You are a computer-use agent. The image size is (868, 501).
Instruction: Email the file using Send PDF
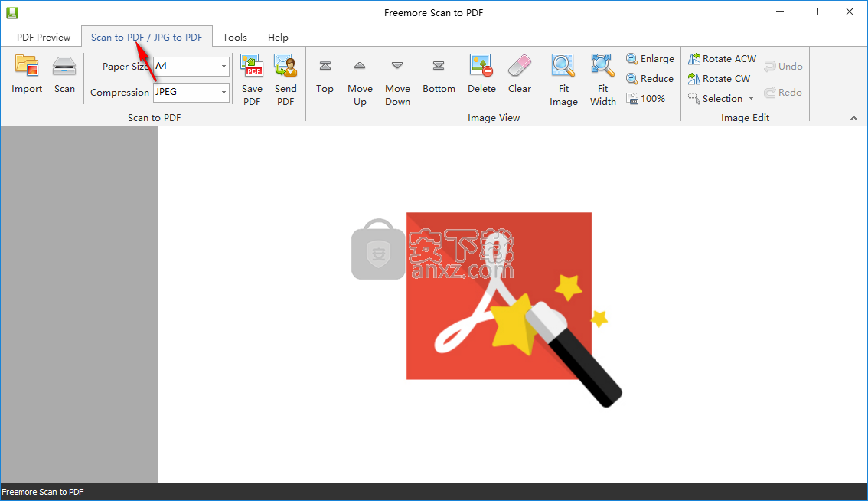coord(286,80)
